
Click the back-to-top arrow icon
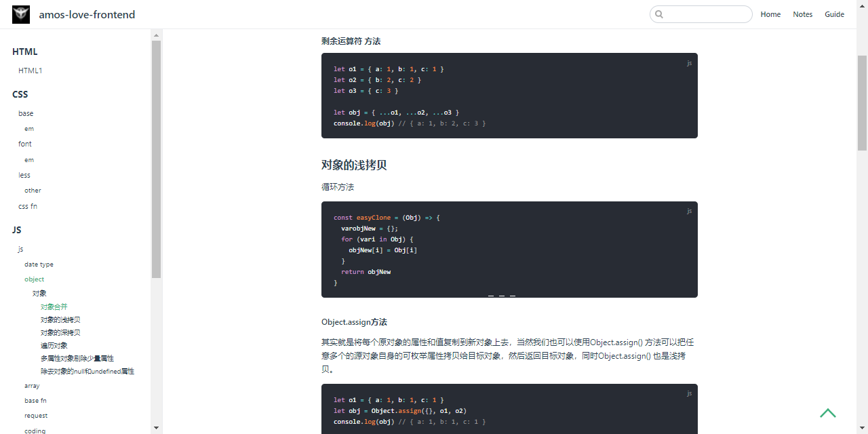pyautogui.click(x=827, y=413)
